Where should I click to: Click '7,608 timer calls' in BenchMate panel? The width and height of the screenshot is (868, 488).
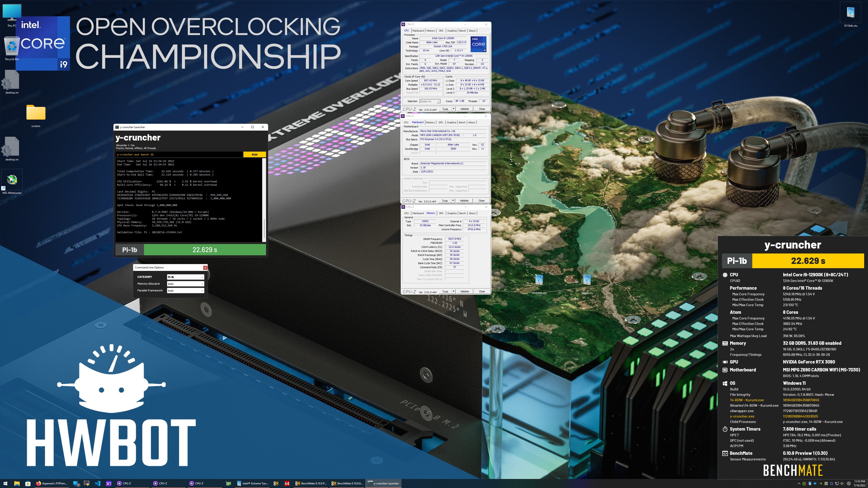click(799, 429)
